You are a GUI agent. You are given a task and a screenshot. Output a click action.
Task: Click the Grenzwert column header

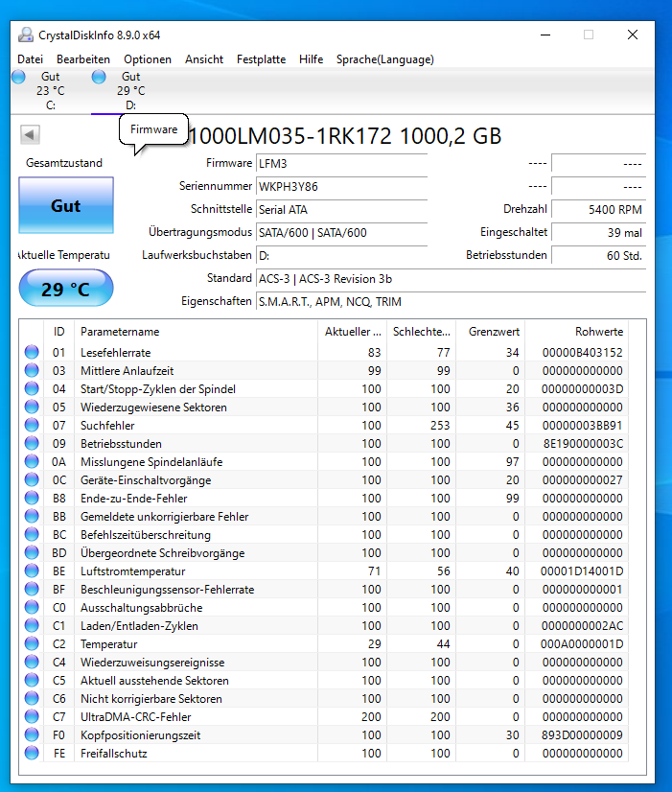[491, 332]
